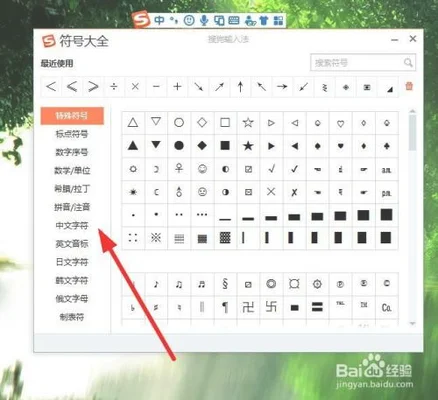Insert the square root √ symbol
Screen dimensions: 438x400
coord(271,169)
